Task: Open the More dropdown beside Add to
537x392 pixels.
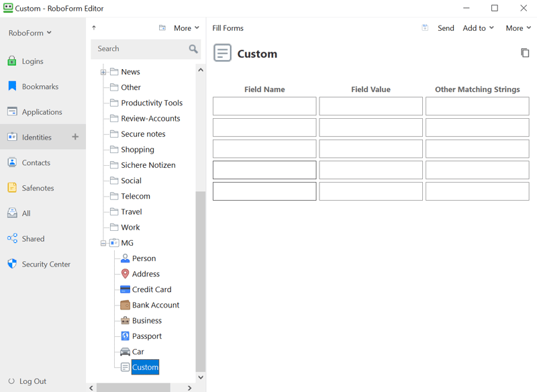Action: (518, 28)
